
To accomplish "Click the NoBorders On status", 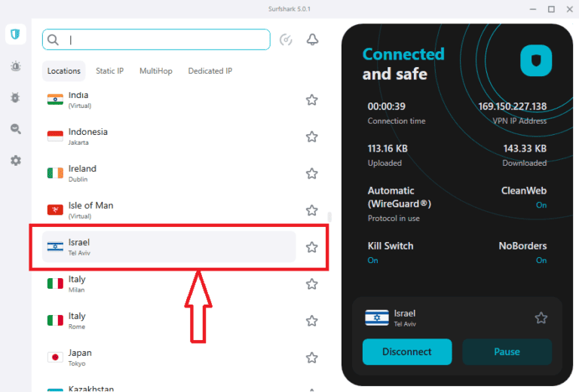I will [x=541, y=261].
